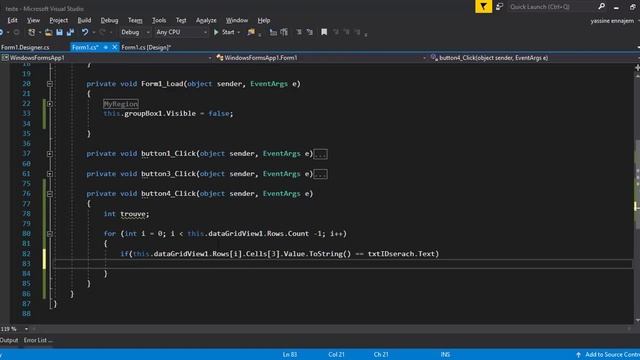Collapse the for loop block outline
Viewport: 640px width, 360px height.
click(50, 234)
